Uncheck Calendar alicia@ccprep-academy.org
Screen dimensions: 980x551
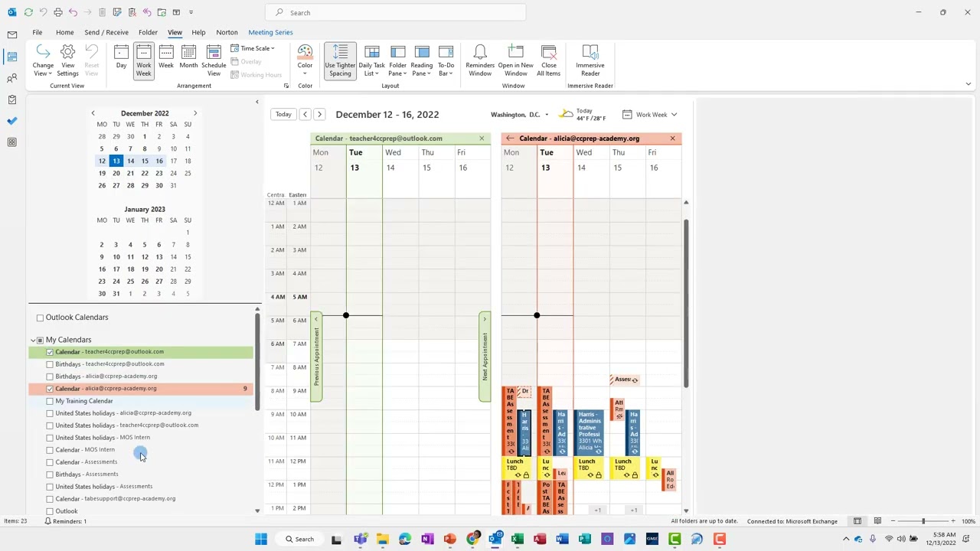[50, 389]
